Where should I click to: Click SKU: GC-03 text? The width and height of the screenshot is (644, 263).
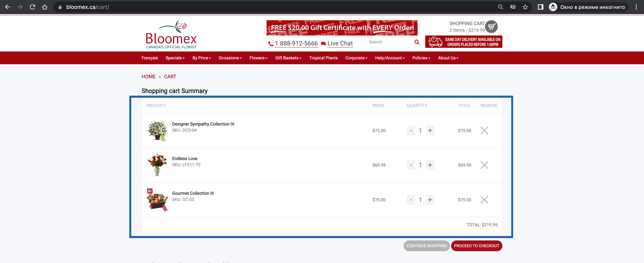(x=183, y=199)
